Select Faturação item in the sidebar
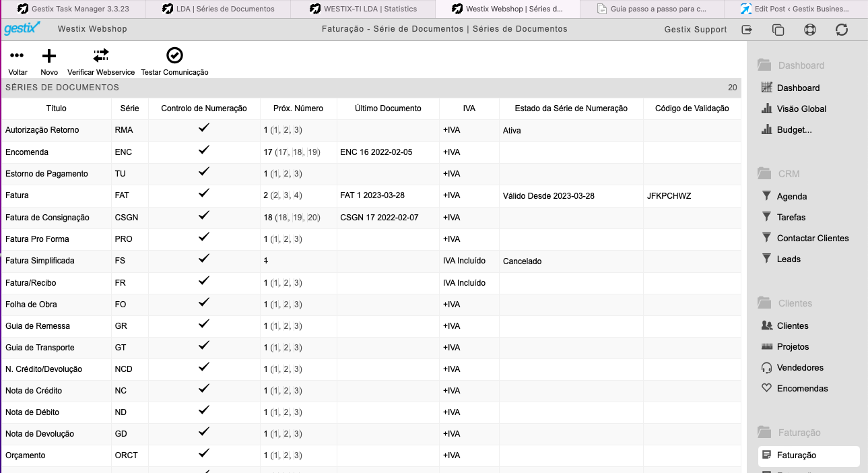 tap(809, 455)
